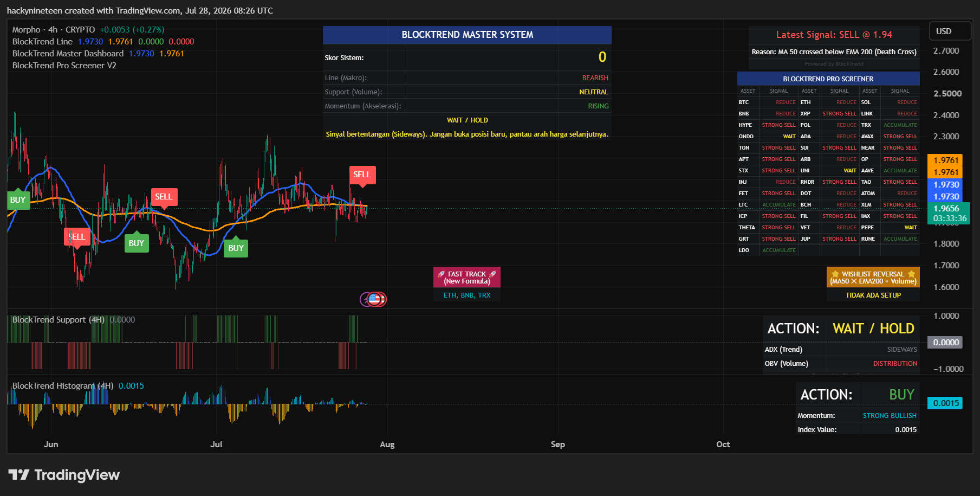Click the BTC asset in the screener
This screenshot has height=496, width=980.
[x=743, y=102]
